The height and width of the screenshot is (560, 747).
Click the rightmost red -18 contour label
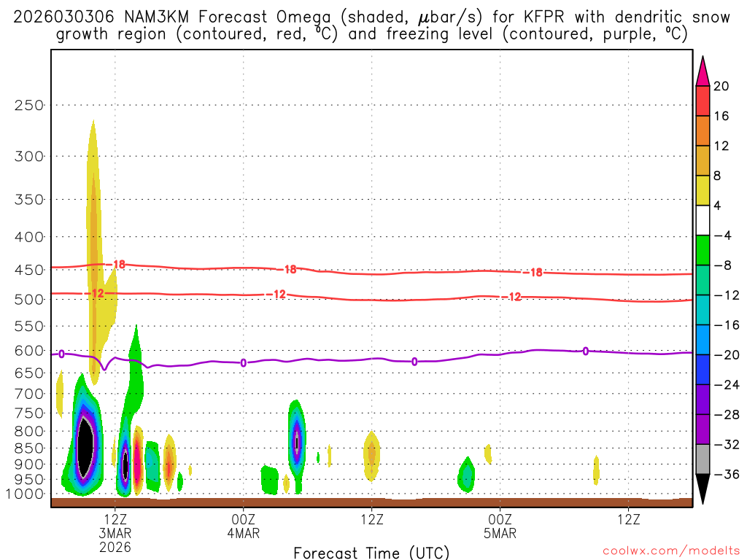point(533,273)
